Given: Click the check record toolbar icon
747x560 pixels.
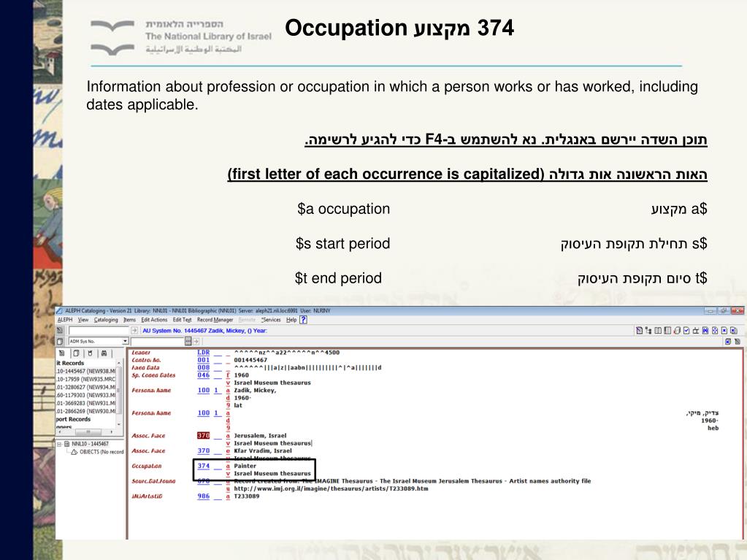Looking at the screenshot, I should [686, 331].
